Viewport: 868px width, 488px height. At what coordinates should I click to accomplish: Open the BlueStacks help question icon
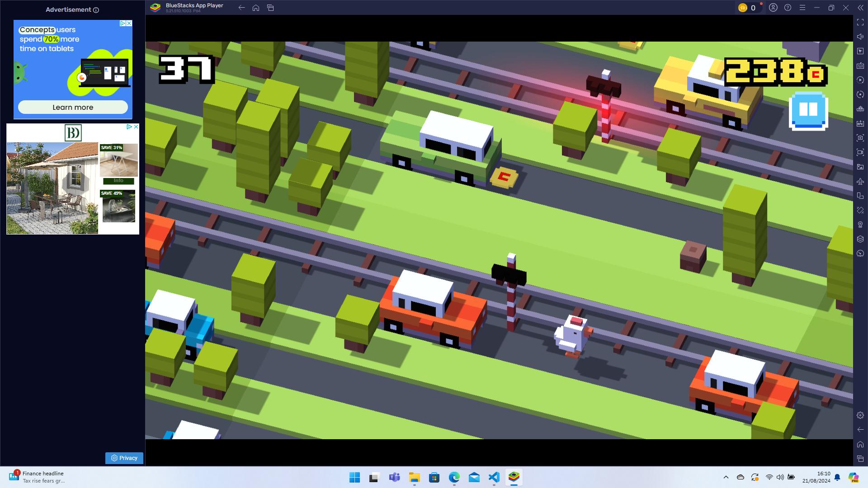pyautogui.click(x=788, y=8)
